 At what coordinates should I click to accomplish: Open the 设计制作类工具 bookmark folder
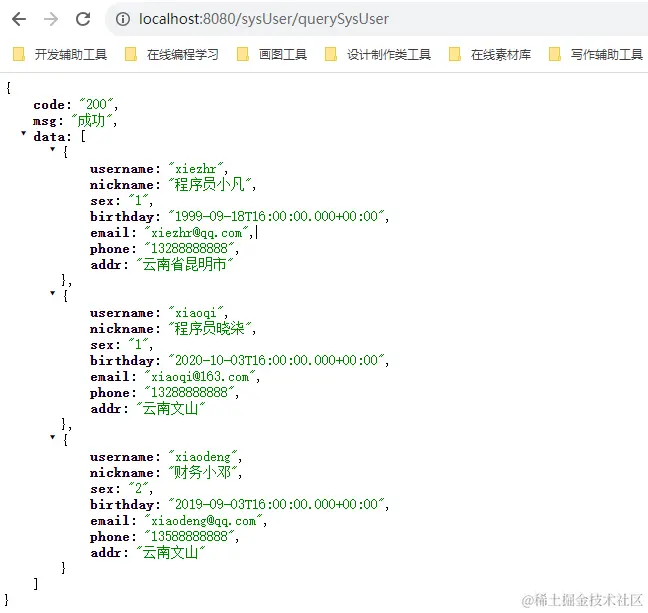(378, 54)
